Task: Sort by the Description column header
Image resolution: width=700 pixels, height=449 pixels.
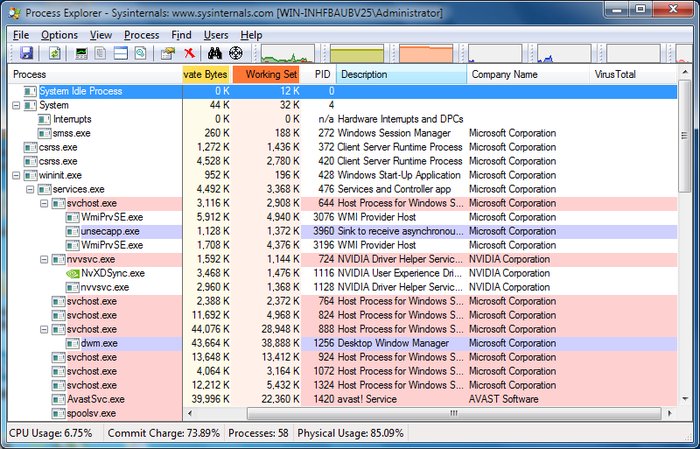Action: (x=401, y=75)
